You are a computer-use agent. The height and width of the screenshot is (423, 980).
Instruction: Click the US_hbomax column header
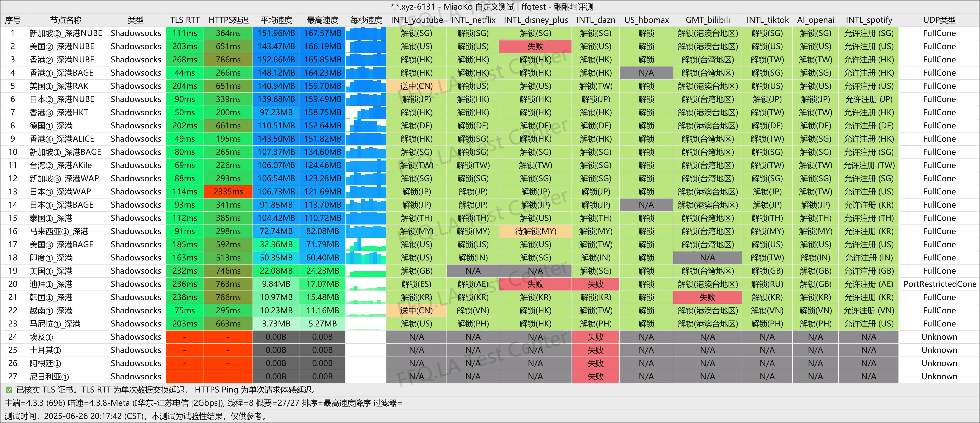(646, 20)
